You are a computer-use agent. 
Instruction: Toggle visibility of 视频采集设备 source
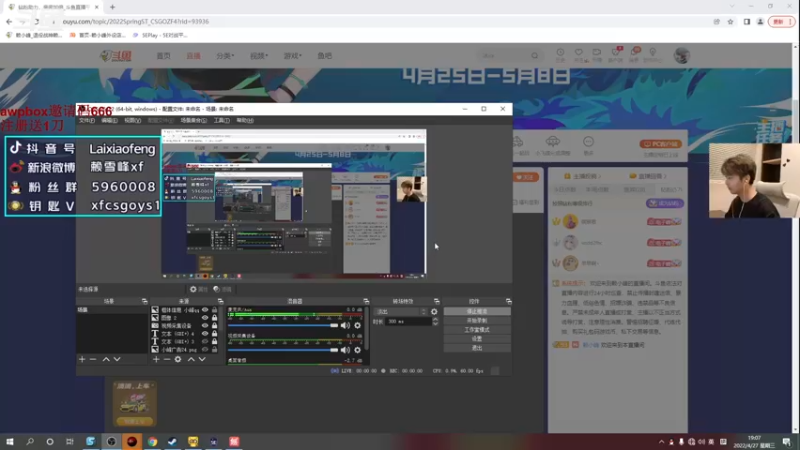click(x=205, y=326)
